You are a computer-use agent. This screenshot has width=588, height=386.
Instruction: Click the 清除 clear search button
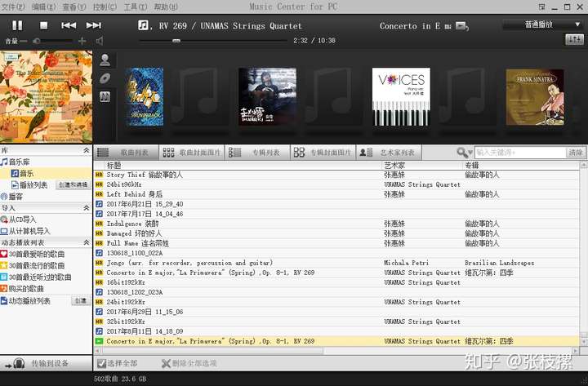576,153
